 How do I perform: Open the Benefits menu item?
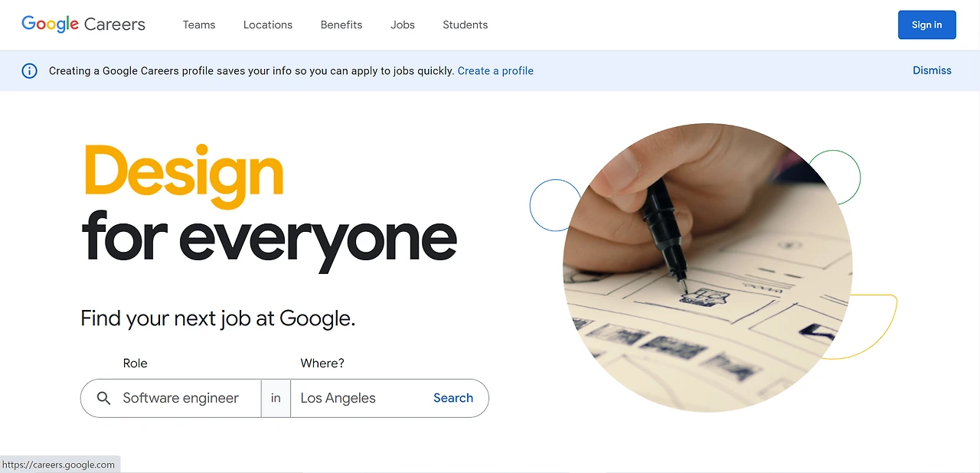(341, 24)
